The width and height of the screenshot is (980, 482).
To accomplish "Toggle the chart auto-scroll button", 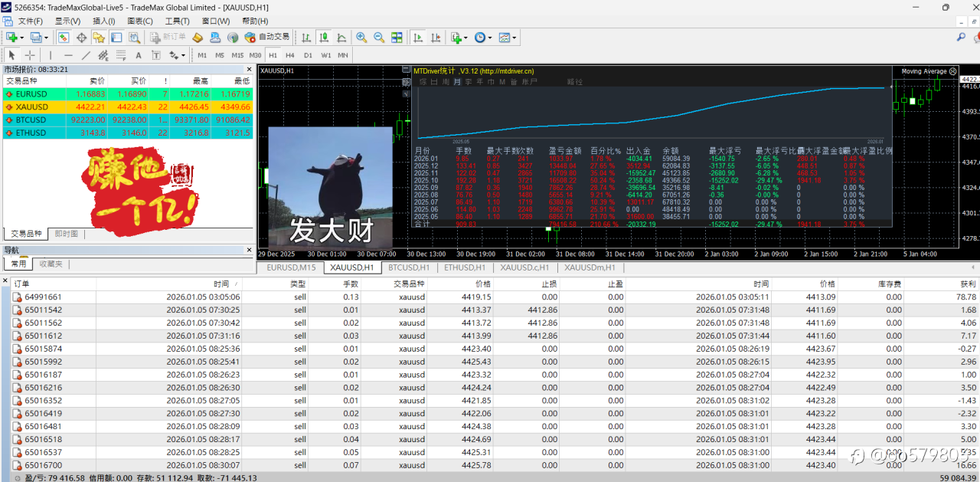I will 418,37.
